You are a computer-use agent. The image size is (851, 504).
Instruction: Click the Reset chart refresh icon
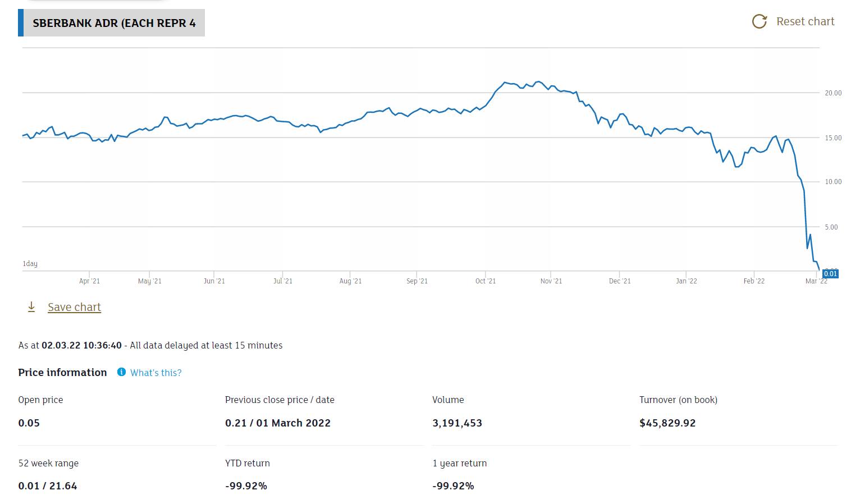[759, 21]
